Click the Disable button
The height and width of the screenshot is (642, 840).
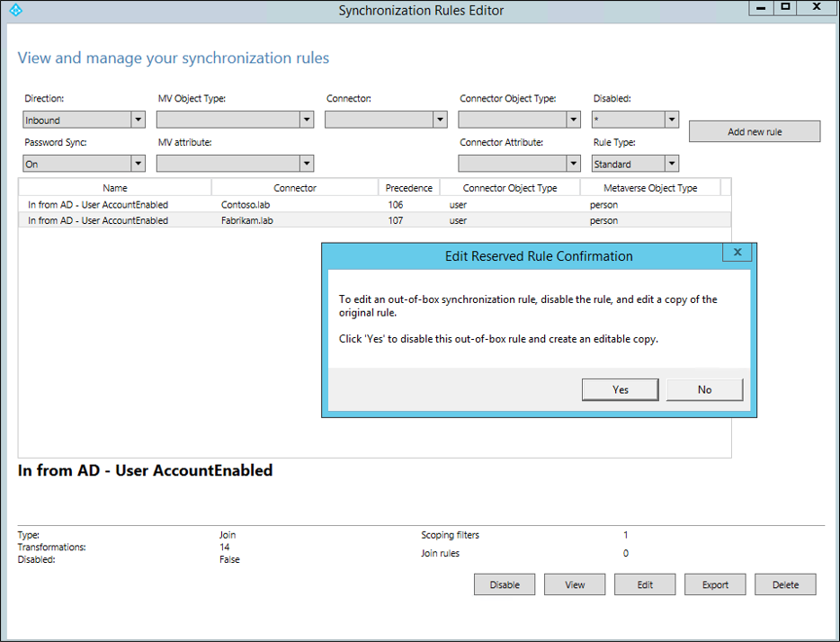click(x=504, y=584)
